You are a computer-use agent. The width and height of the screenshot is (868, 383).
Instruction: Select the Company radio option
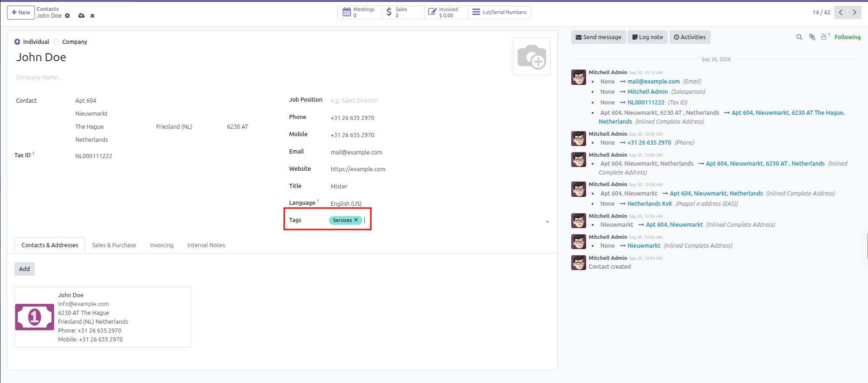pos(56,42)
